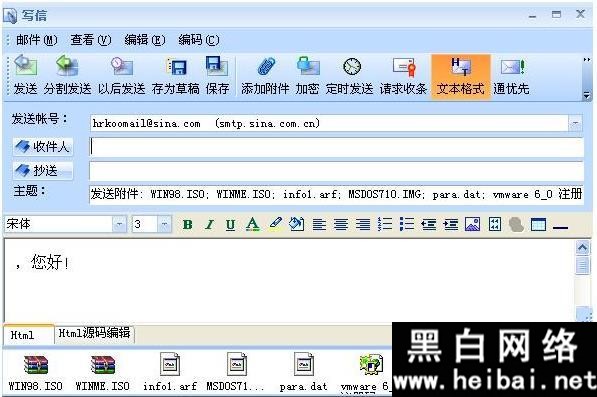Open 定时发送 scheduled send clock

click(x=349, y=75)
